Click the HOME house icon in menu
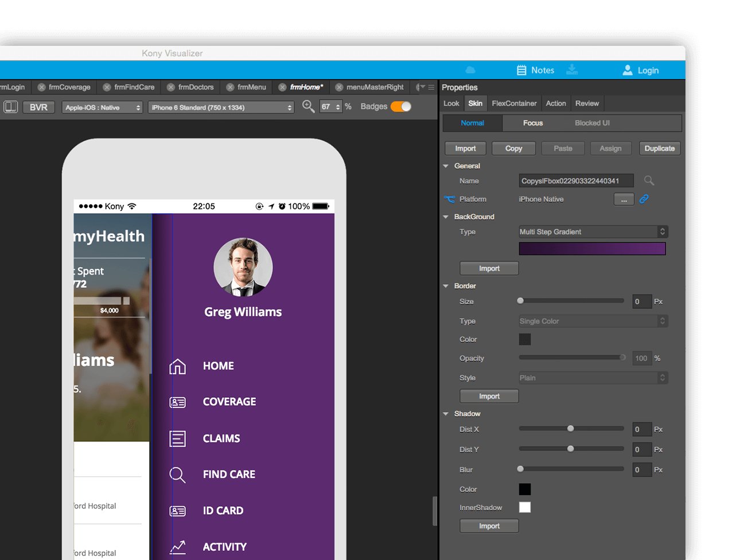The width and height of the screenshot is (732, 560). pos(177,366)
